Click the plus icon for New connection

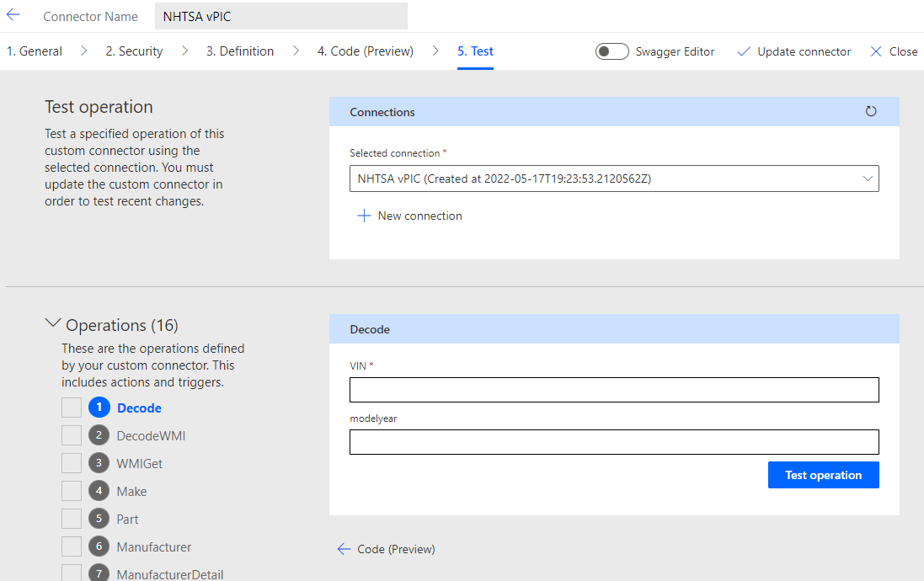point(364,216)
